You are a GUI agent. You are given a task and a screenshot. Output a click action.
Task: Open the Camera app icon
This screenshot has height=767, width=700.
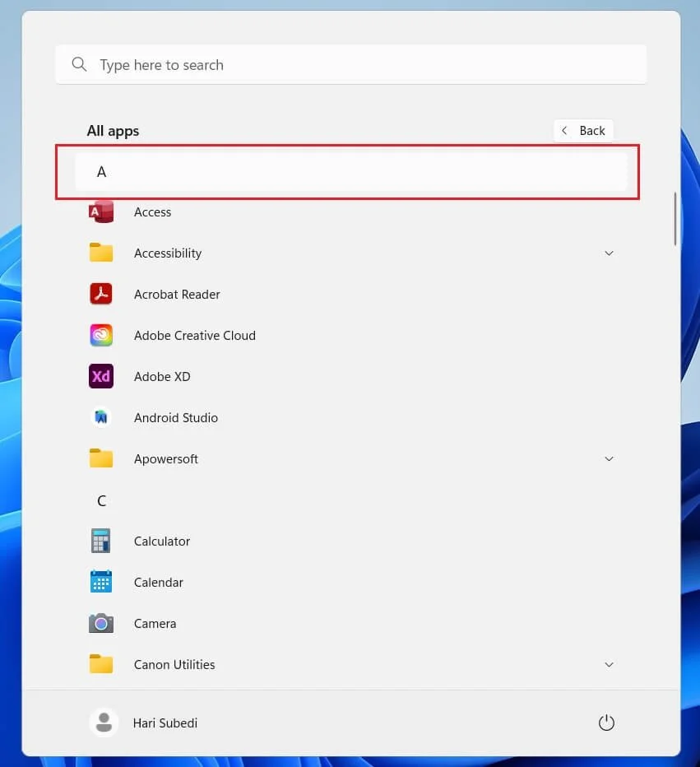pos(100,623)
